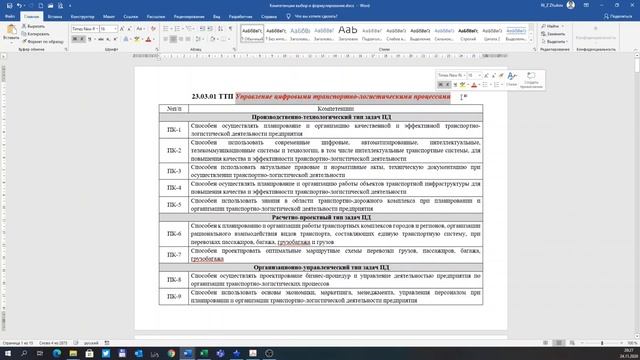The image size is (640, 360).
Task: Open Excel from the taskbar
Action: (x=204, y=353)
